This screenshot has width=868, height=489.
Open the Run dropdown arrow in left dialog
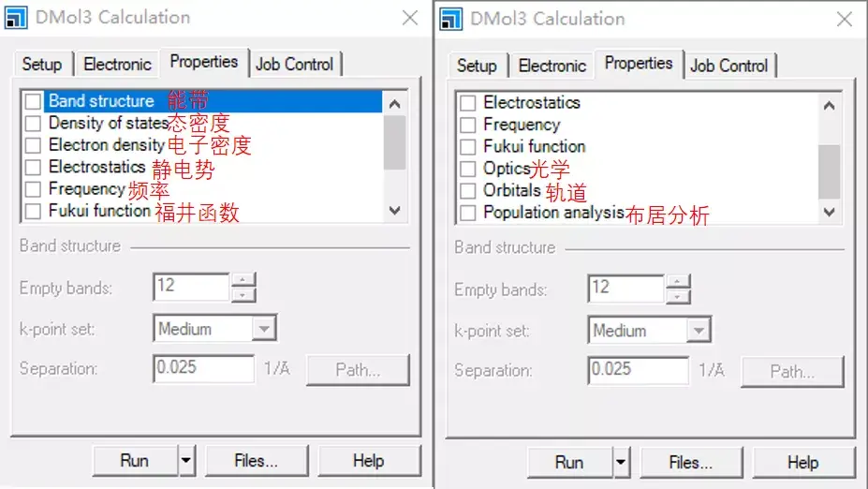pyautogui.click(x=186, y=460)
